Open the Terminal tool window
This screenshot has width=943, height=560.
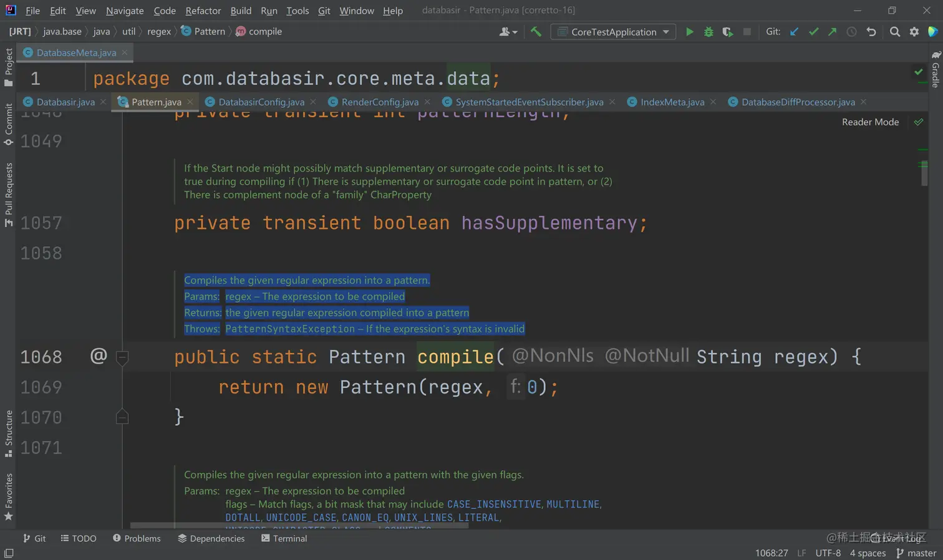tap(284, 538)
